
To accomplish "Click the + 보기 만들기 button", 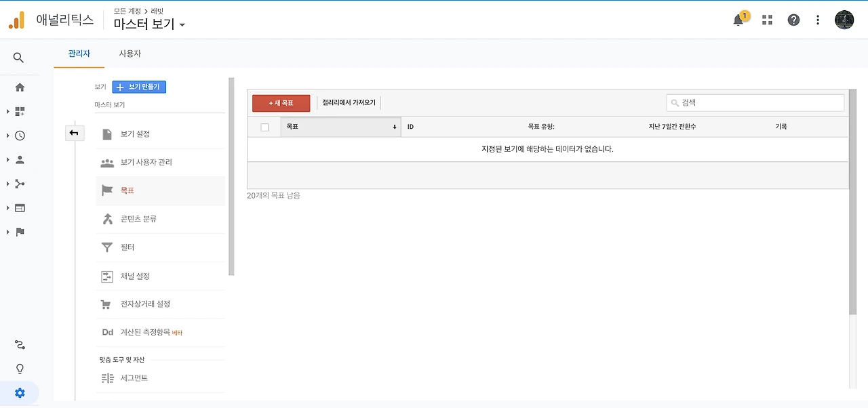I will [x=139, y=87].
